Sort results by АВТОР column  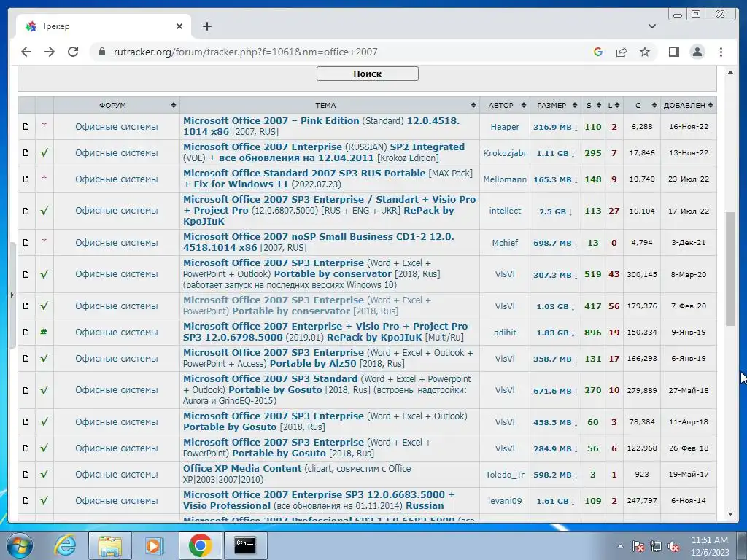(505, 105)
